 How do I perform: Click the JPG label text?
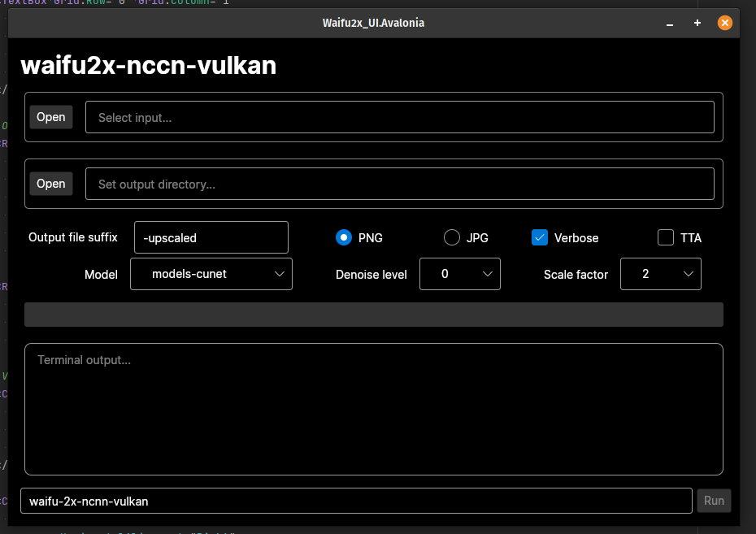point(477,237)
